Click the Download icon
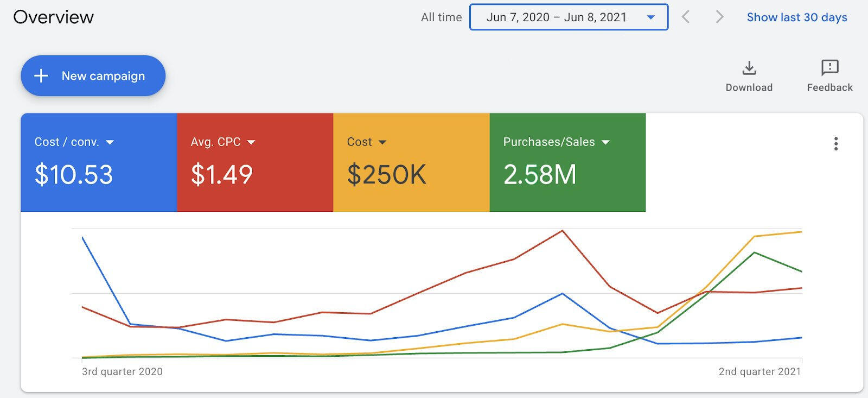Viewport: 868px width, 398px height. tap(749, 68)
